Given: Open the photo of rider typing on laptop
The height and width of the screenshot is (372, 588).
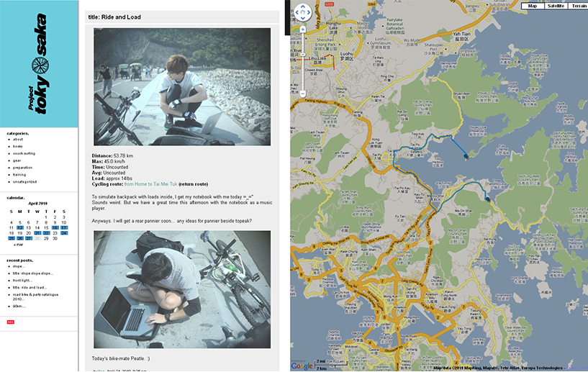Looking at the screenshot, I should [182, 289].
